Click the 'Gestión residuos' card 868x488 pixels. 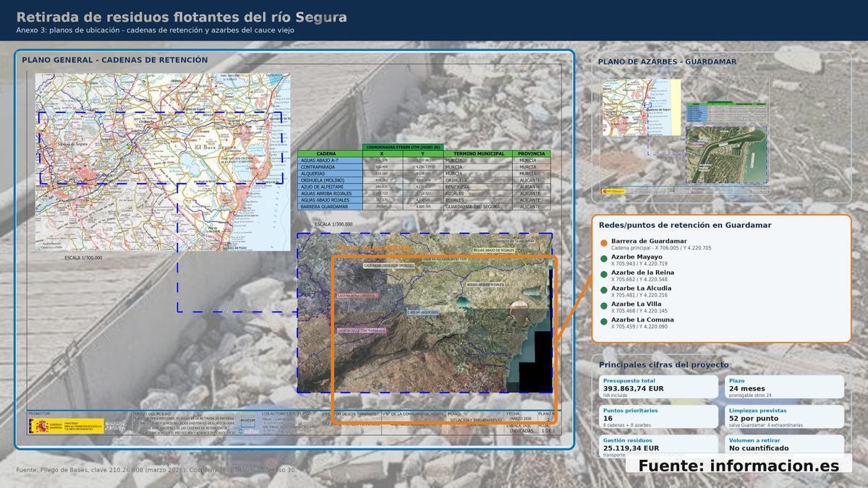659,445
